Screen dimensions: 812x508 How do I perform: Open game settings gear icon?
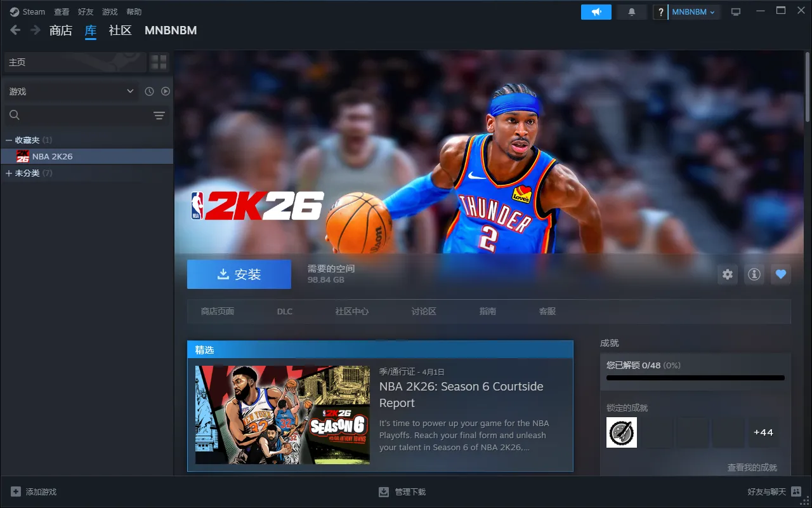click(x=728, y=274)
